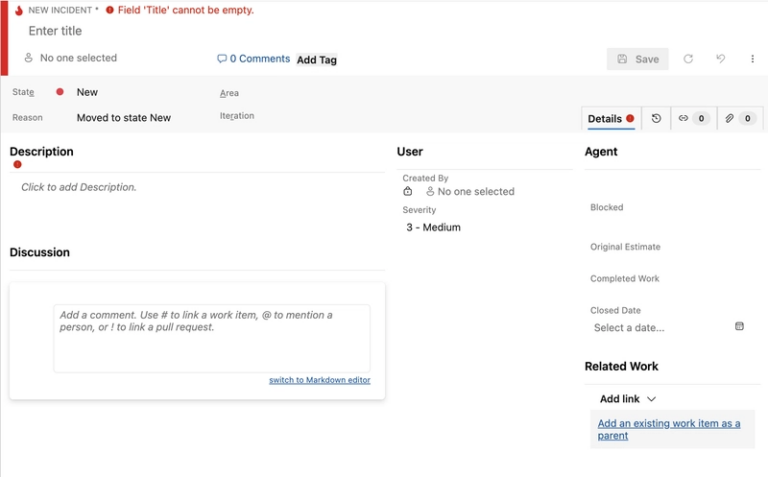The width and height of the screenshot is (768, 477).
Task: Click the Description section heading
Action: tap(42, 151)
